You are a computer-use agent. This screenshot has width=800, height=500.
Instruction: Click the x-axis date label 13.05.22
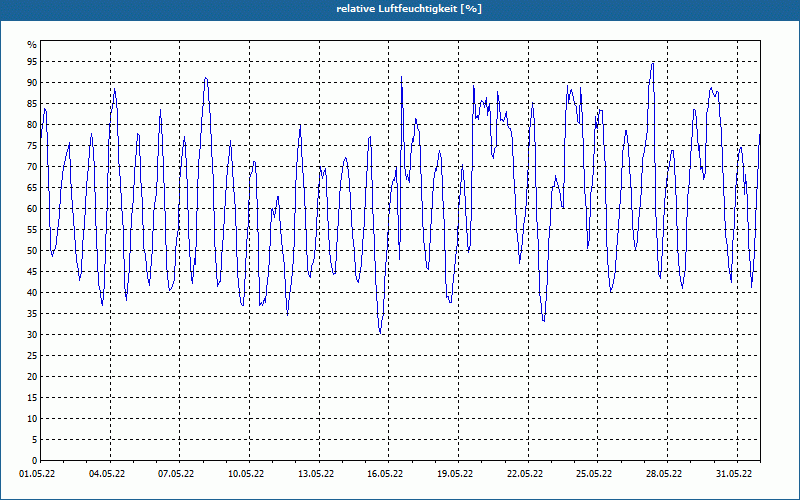(316, 474)
